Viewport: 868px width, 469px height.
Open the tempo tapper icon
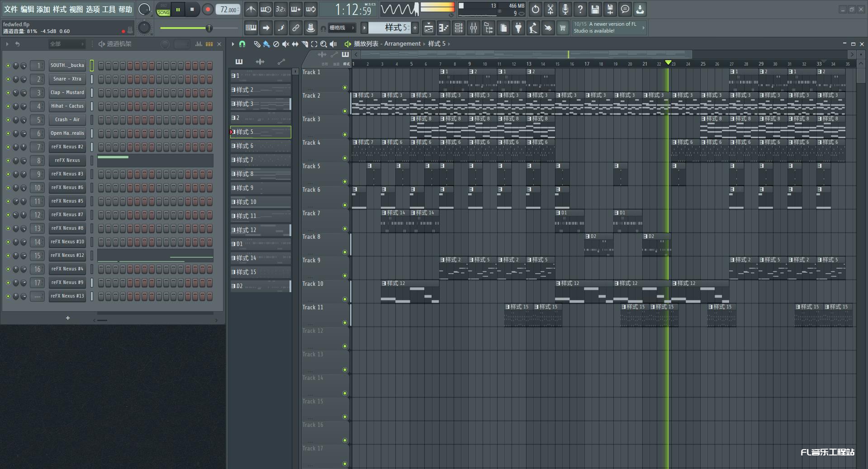(x=533, y=28)
